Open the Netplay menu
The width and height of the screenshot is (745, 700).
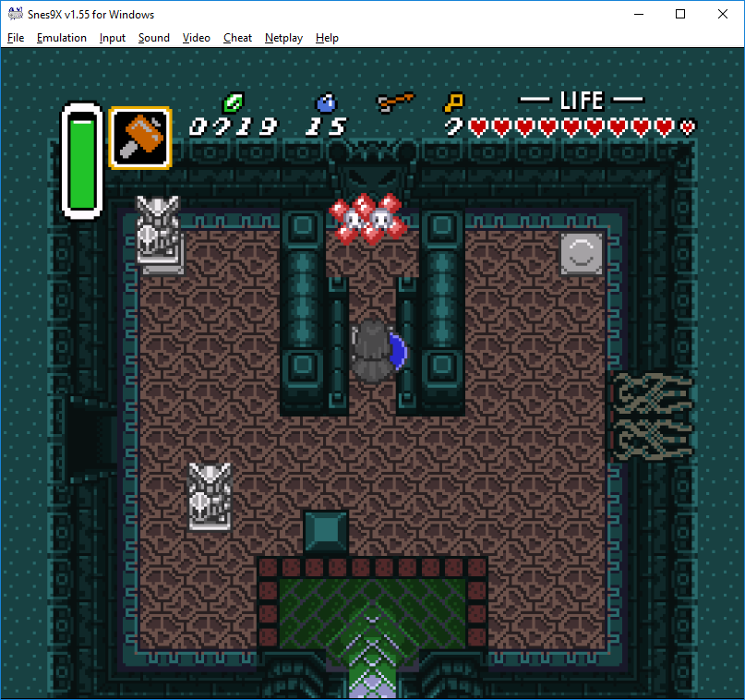point(283,38)
